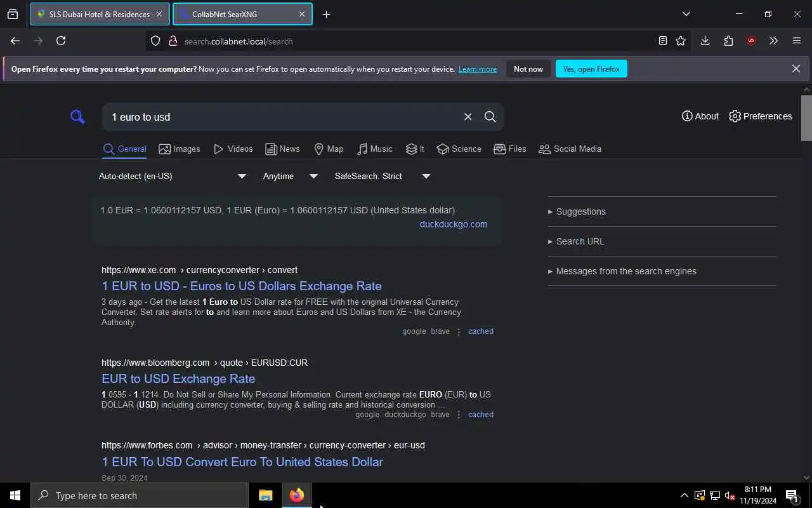Open the Windows Start menu
The width and height of the screenshot is (812, 508).
(15, 495)
